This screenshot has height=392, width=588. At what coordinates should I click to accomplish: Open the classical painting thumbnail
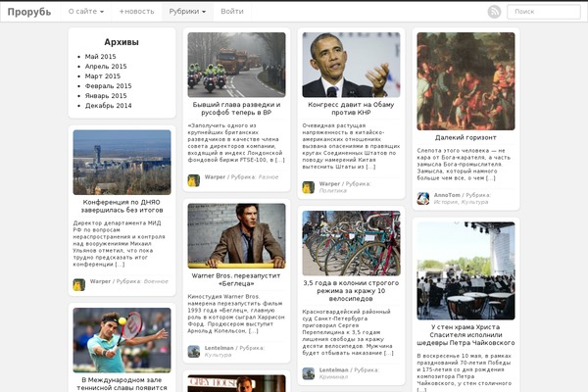466,81
